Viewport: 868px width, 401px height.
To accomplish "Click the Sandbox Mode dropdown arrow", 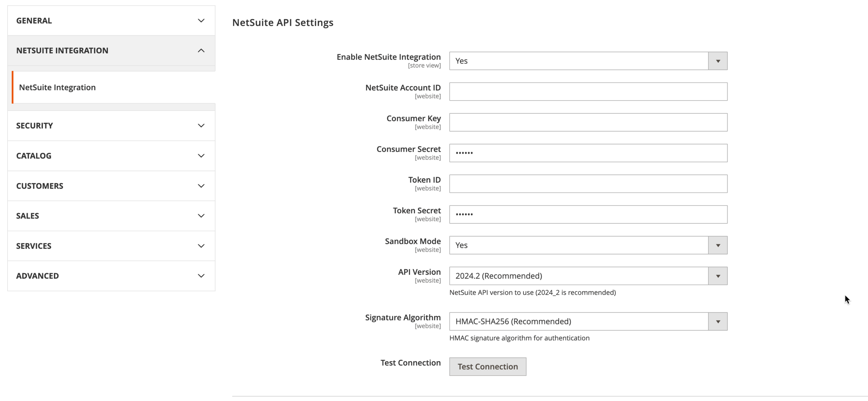I will pos(717,245).
